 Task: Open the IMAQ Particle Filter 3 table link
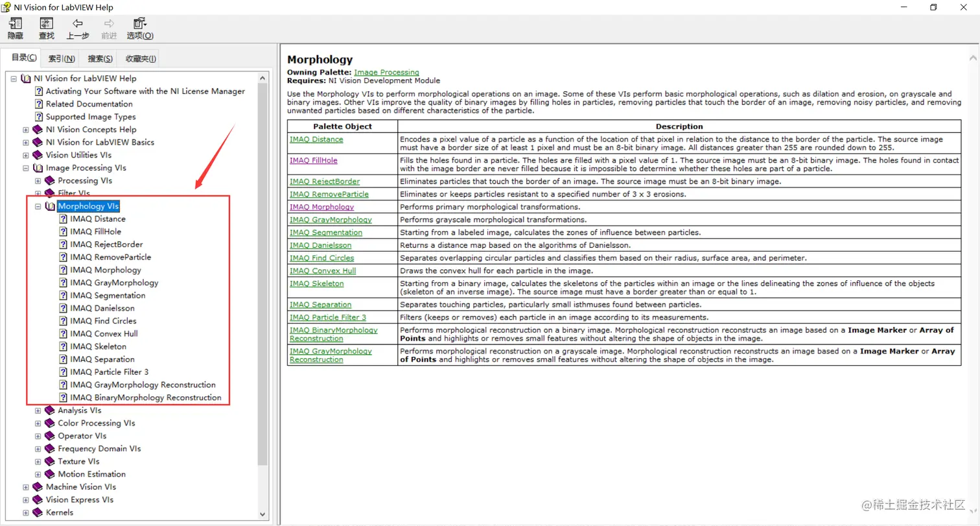pos(328,317)
